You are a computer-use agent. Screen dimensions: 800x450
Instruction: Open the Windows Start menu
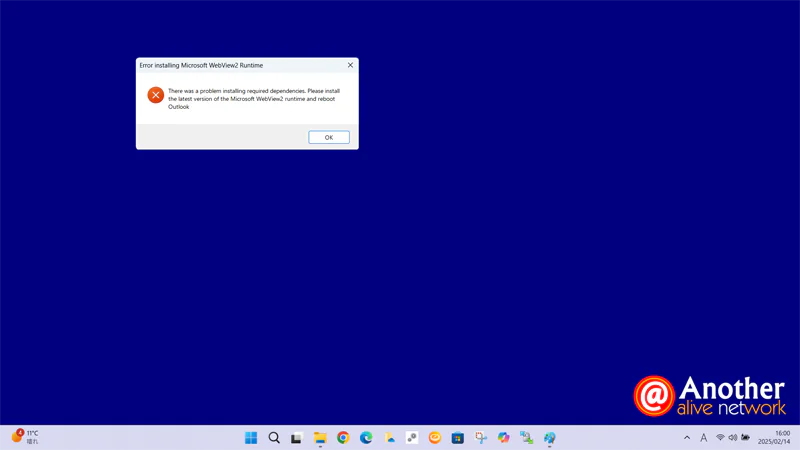[251, 438]
